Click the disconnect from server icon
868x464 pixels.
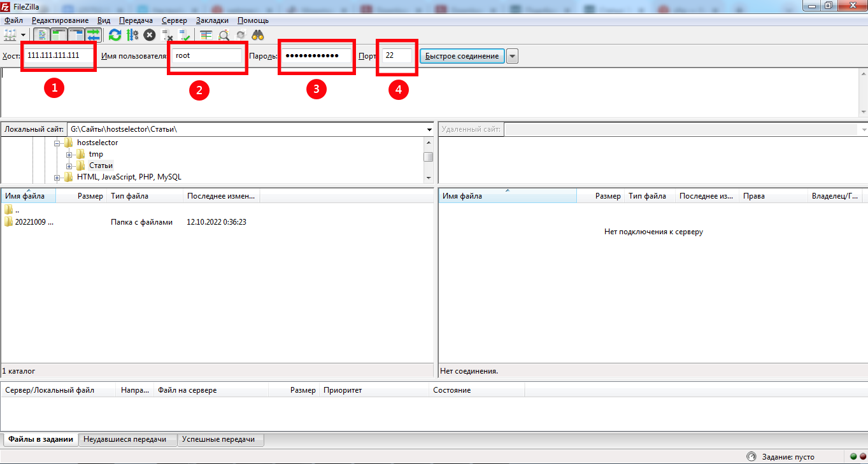tap(167, 35)
